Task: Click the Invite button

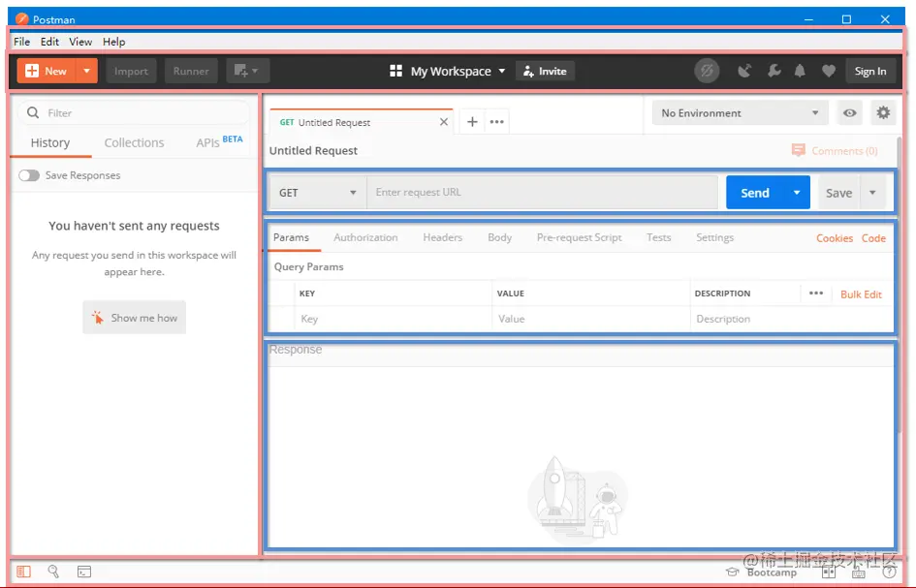Action: 545,72
